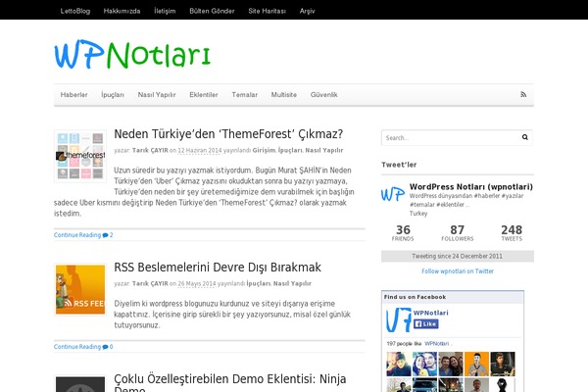Open Arşiv in top menu

pos(307,11)
